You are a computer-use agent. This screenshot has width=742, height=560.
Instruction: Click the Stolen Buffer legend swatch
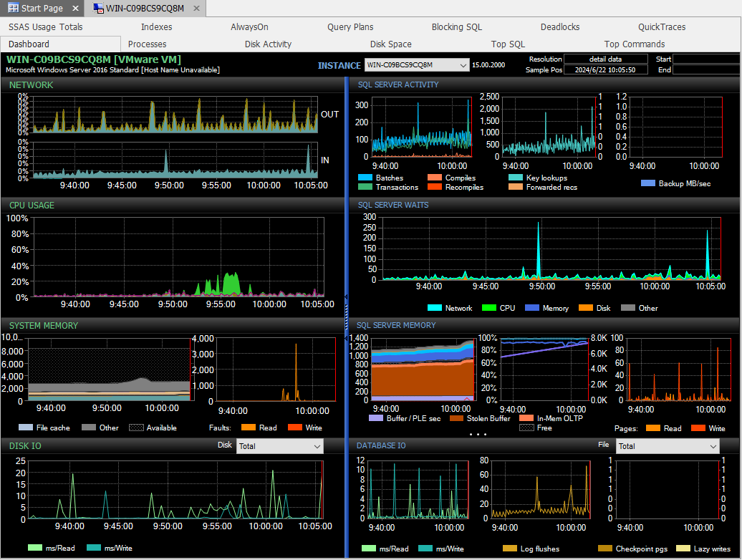coord(456,418)
